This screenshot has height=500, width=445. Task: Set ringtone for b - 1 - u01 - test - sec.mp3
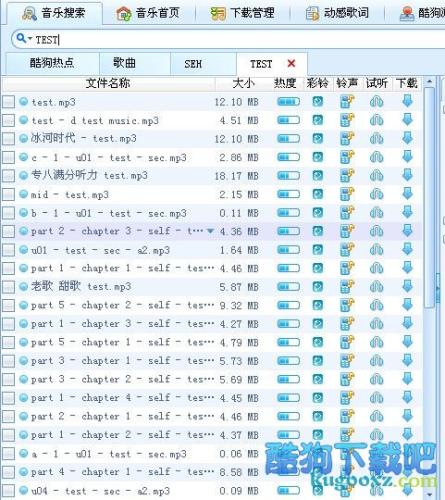[347, 213]
